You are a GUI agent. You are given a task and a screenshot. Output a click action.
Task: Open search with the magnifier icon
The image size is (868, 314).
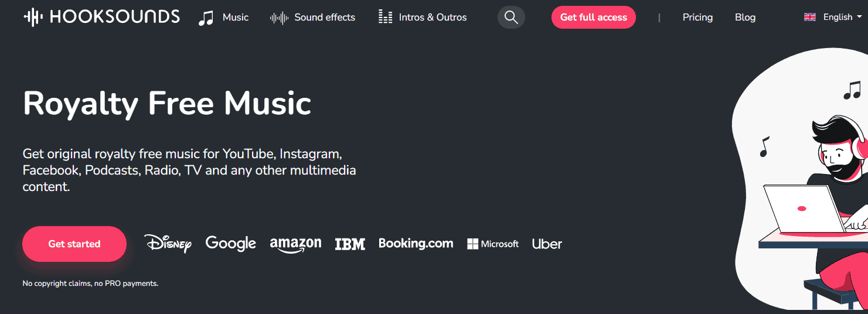tap(511, 18)
